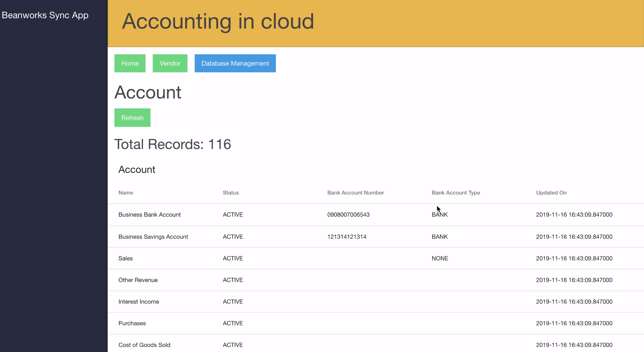Select the Business Bank Account row name
This screenshot has height=352, width=644.
[x=149, y=215]
